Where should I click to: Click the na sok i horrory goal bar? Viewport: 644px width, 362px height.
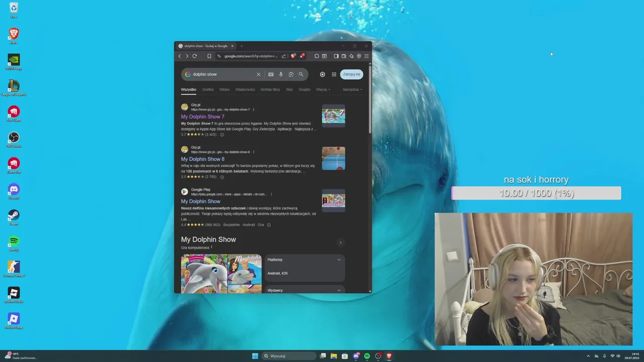click(x=536, y=193)
